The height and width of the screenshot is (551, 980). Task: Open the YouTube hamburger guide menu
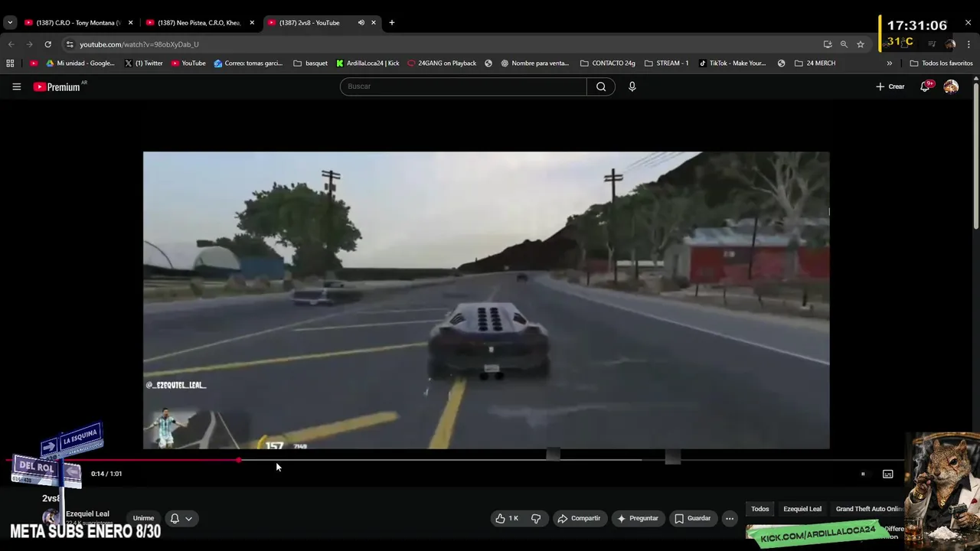[x=16, y=86]
